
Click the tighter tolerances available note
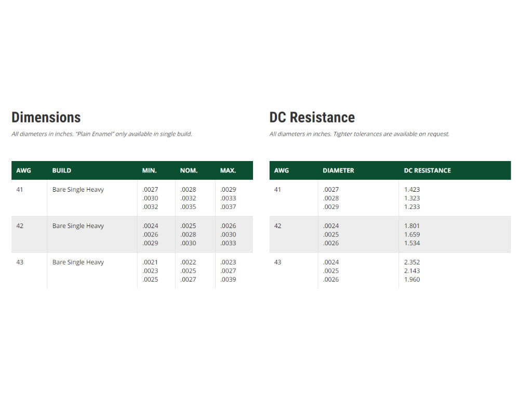click(x=359, y=134)
